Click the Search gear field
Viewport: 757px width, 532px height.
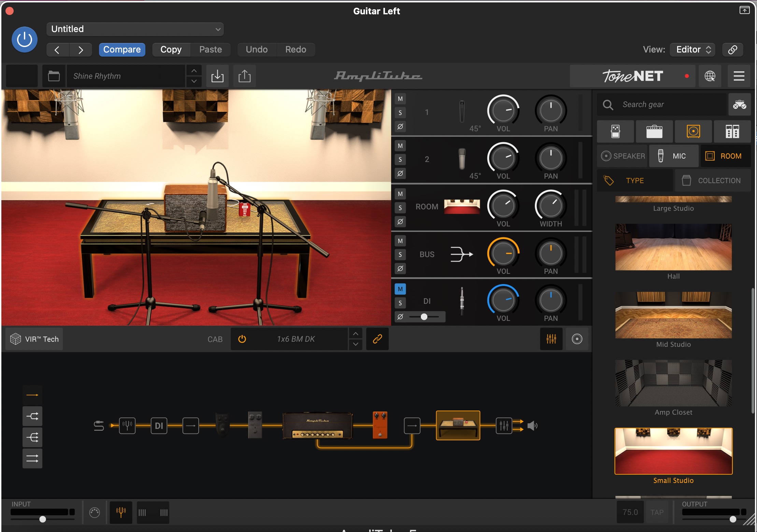[662, 104]
